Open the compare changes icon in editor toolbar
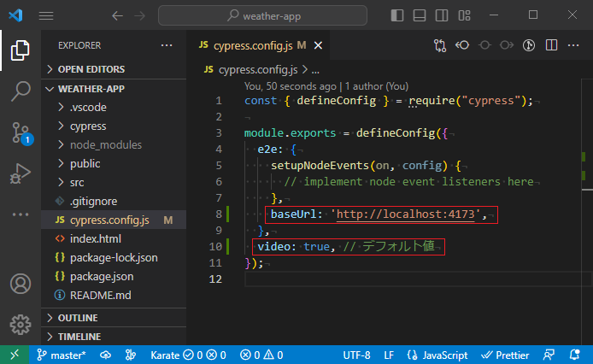Viewport: 593px width, 364px height. pyautogui.click(x=440, y=45)
